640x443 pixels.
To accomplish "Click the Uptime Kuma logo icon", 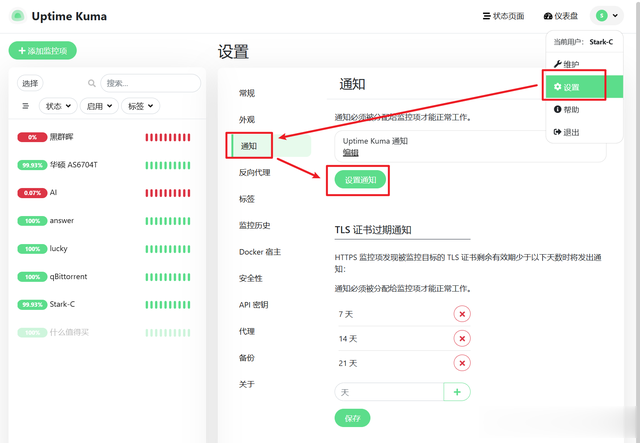I will coord(18,16).
